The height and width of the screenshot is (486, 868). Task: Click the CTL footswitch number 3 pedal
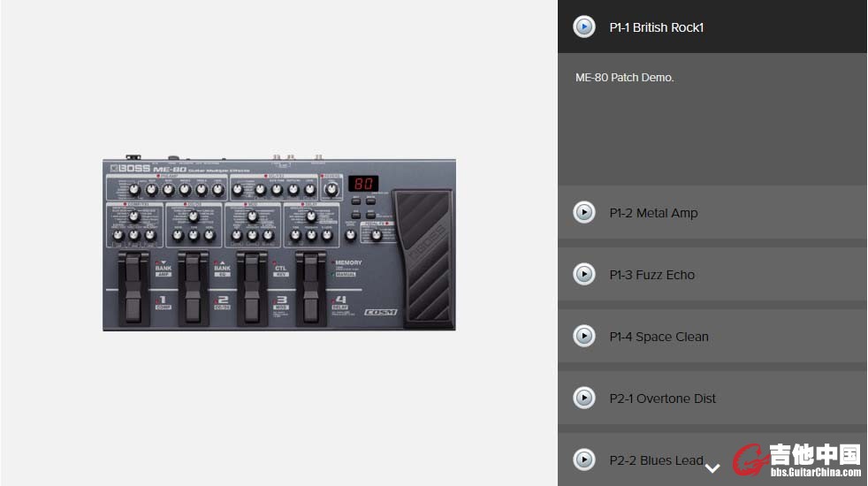click(x=252, y=287)
